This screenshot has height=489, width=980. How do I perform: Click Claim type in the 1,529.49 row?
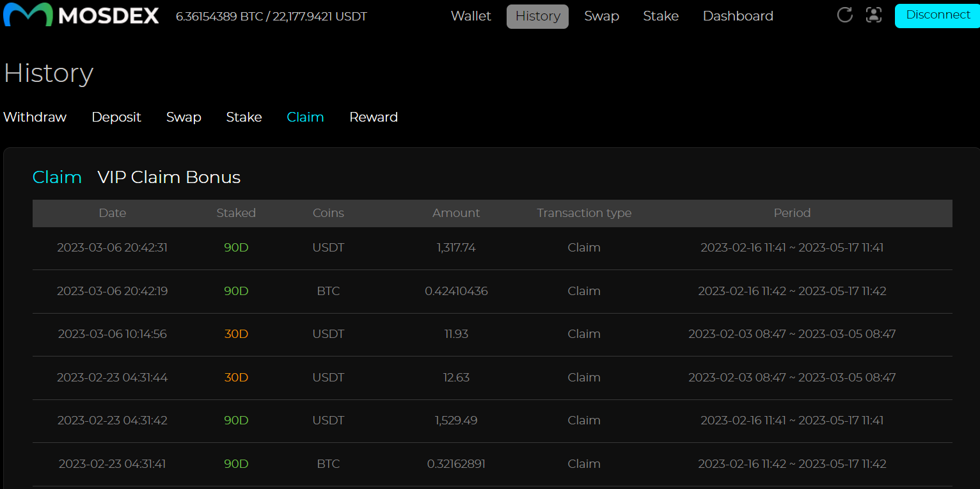(584, 421)
